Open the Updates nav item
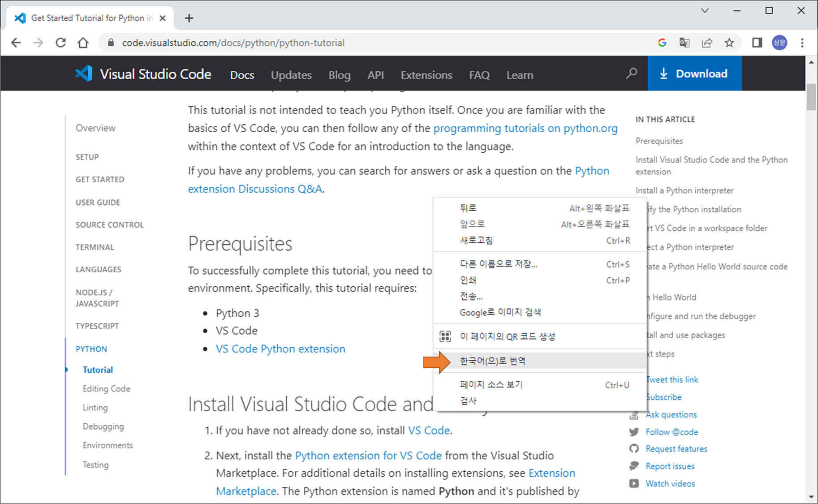 pyautogui.click(x=291, y=75)
